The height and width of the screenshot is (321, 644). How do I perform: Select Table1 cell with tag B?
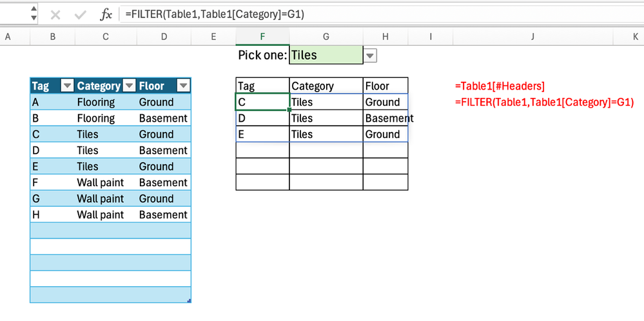53,118
